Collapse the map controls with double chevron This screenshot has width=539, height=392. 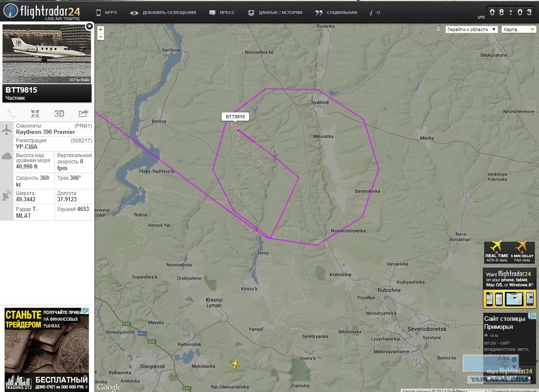(438, 29)
